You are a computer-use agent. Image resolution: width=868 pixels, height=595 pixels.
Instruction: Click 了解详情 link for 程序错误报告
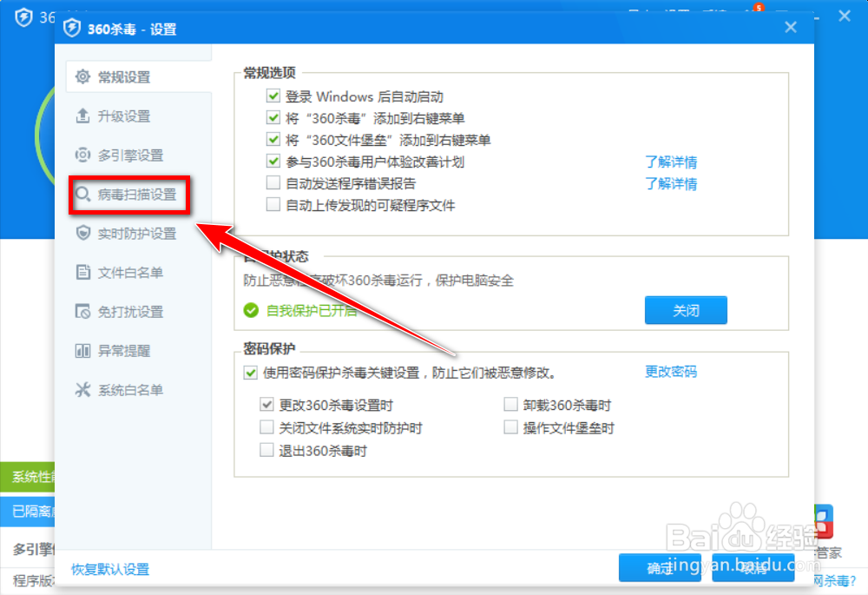click(x=671, y=183)
